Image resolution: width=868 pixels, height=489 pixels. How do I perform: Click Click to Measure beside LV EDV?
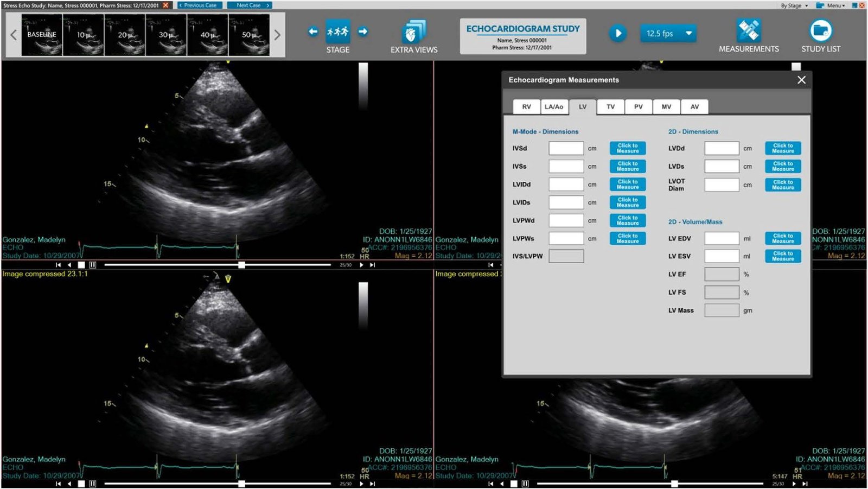click(782, 238)
